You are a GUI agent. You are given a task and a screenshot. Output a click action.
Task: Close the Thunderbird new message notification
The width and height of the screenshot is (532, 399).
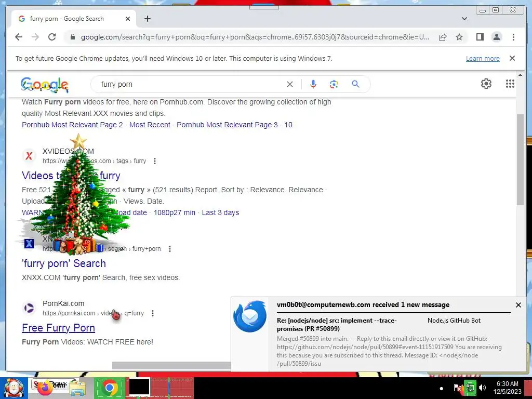coord(518,305)
